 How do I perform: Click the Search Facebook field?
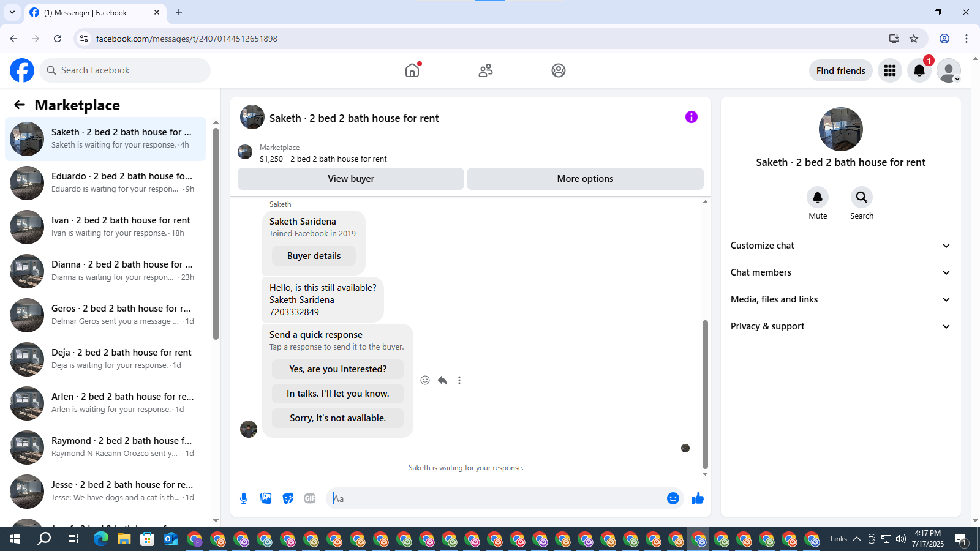click(125, 70)
